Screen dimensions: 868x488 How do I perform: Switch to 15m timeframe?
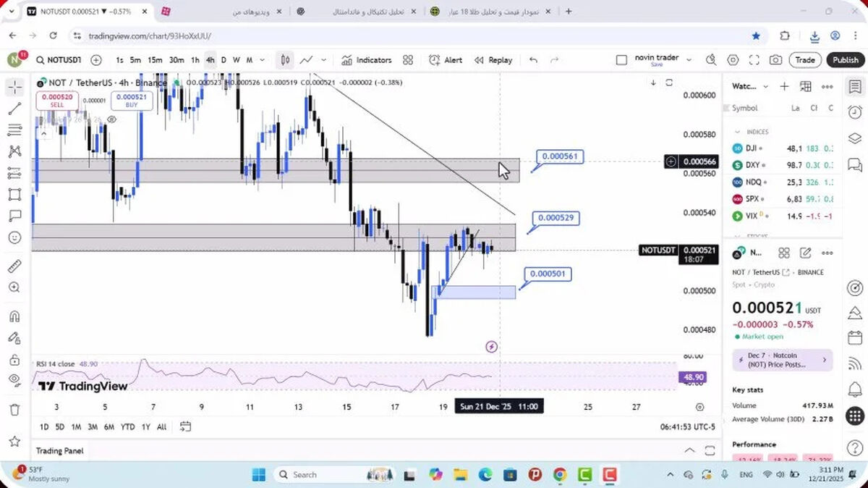click(x=155, y=60)
